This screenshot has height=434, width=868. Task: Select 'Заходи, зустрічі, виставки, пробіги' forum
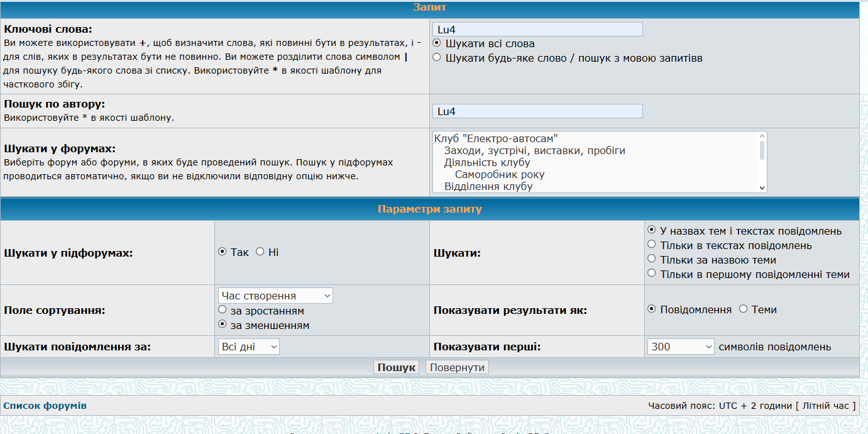(534, 150)
